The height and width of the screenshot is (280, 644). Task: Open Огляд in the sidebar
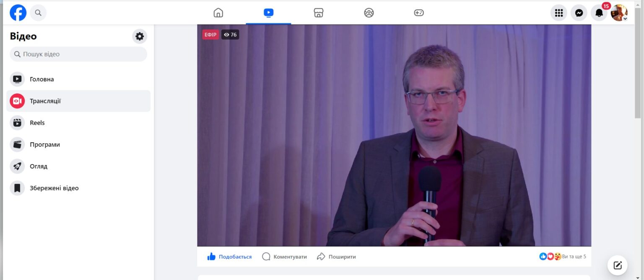78,166
